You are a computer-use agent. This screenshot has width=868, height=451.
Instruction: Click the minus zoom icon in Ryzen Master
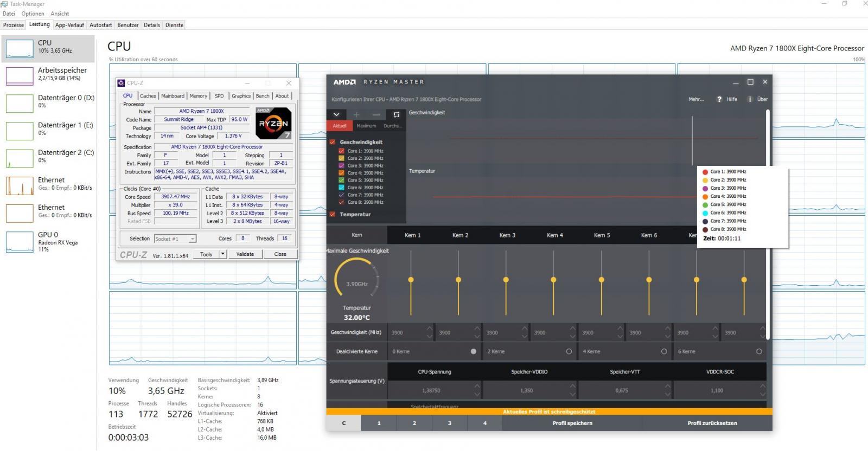[x=376, y=114]
